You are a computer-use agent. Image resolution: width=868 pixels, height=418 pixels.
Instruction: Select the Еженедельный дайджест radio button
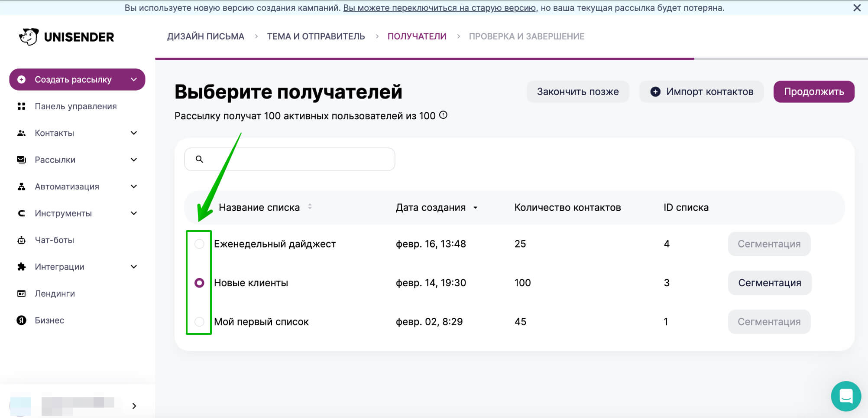pyautogui.click(x=199, y=244)
